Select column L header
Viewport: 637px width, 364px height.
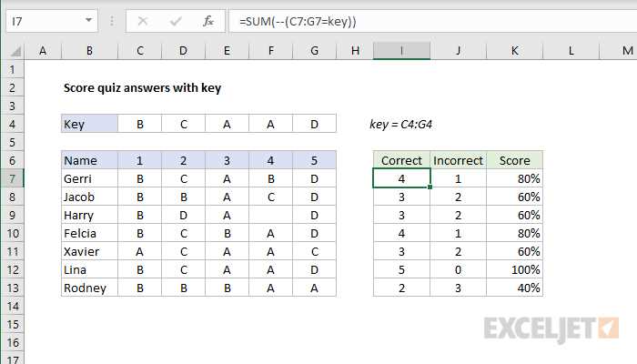(x=571, y=51)
